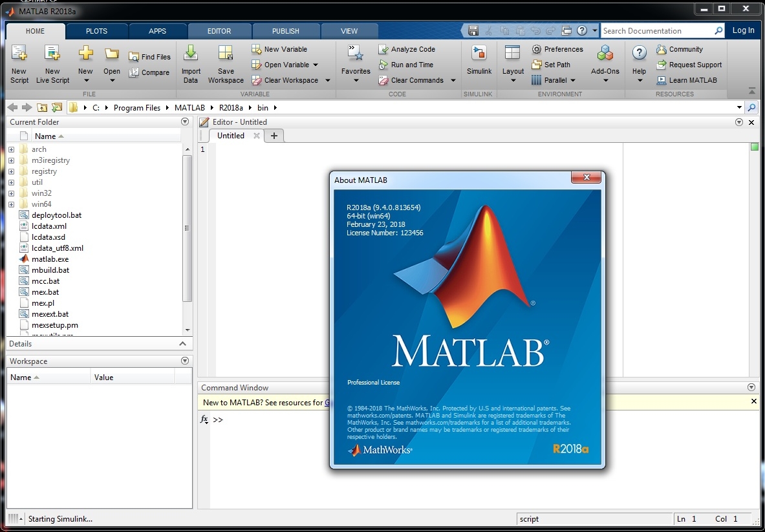765x532 pixels.
Task: Click the Current Folder scrollbar
Action: [x=188, y=226]
